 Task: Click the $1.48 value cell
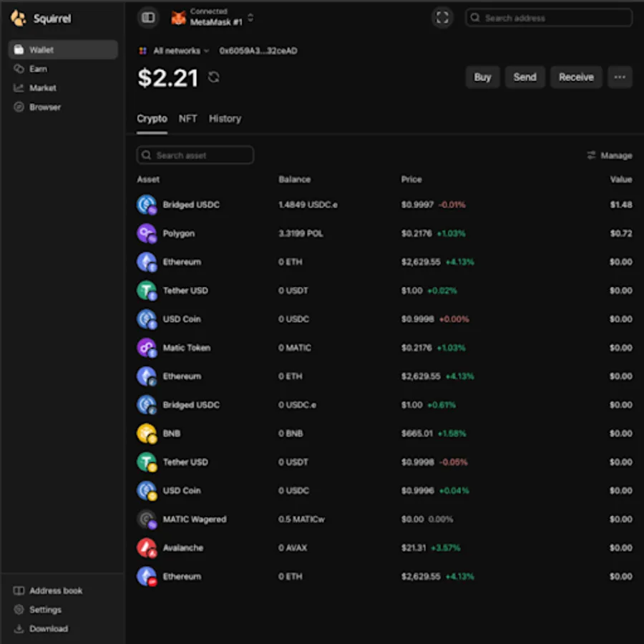coord(621,205)
